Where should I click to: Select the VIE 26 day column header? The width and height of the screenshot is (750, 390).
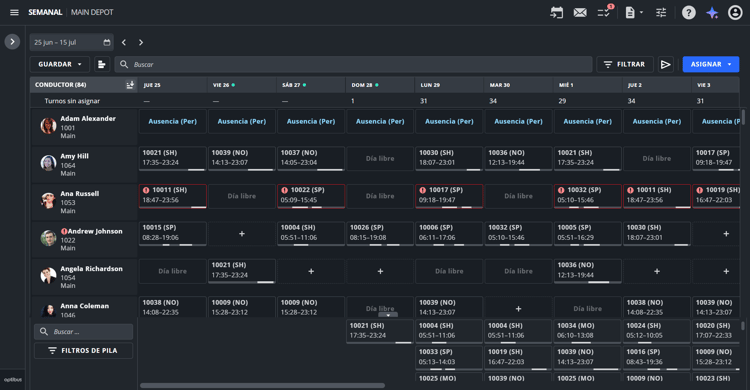coord(242,85)
